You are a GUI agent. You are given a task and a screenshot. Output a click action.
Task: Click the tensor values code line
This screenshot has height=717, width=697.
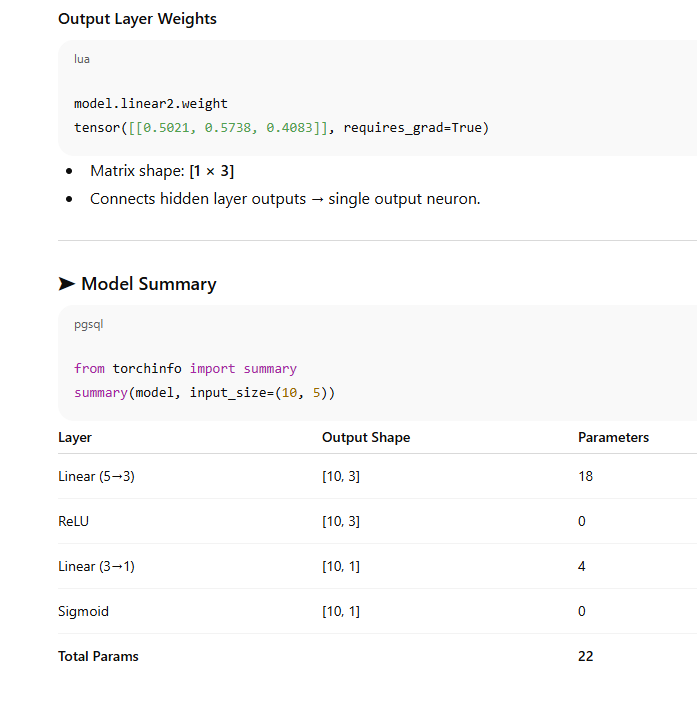coord(281,127)
